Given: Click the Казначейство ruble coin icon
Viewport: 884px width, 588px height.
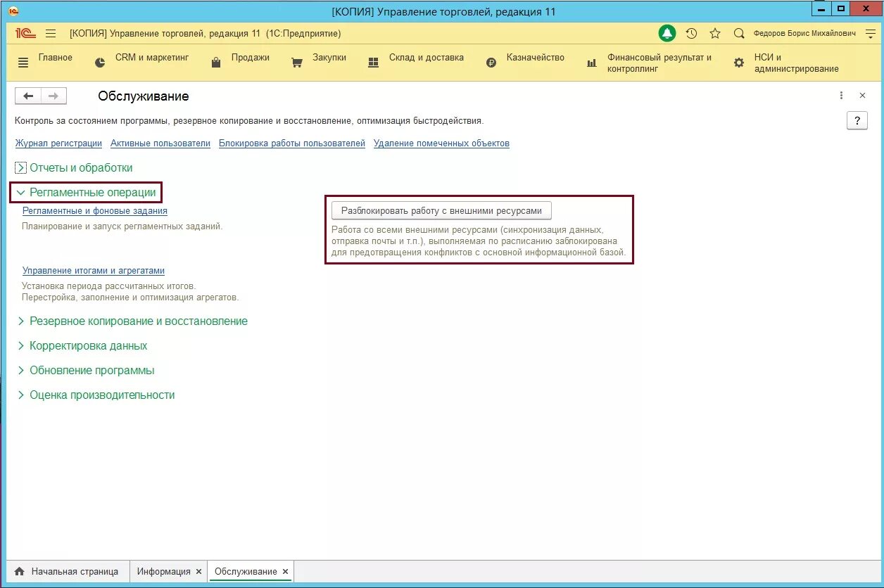Looking at the screenshot, I should pyautogui.click(x=491, y=63).
